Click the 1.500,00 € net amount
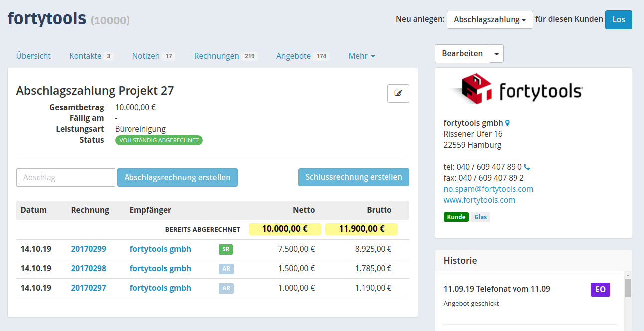Image resolution: width=644 pixels, height=331 pixels. [296, 269]
